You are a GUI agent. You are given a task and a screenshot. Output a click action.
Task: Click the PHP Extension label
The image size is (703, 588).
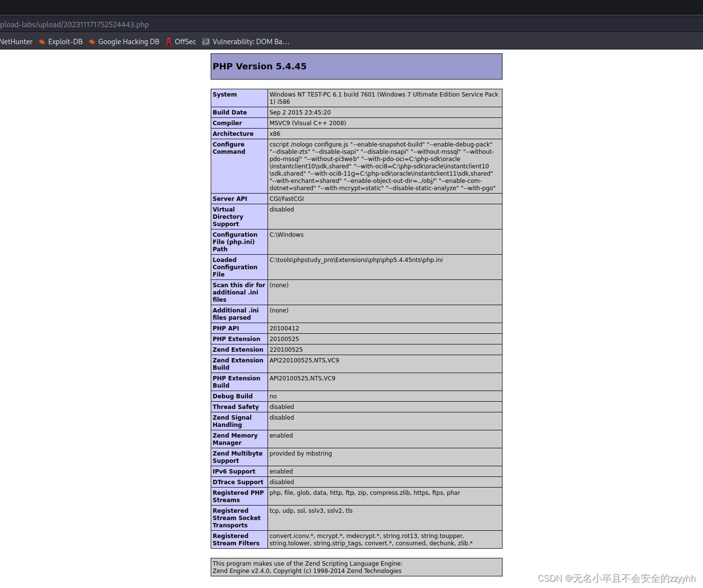point(236,339)
